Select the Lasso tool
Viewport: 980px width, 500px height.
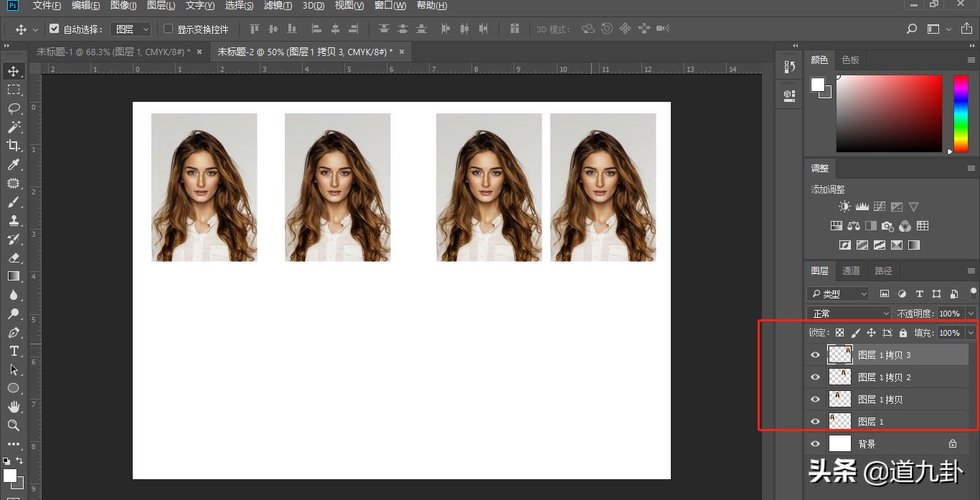coord(14,108)
